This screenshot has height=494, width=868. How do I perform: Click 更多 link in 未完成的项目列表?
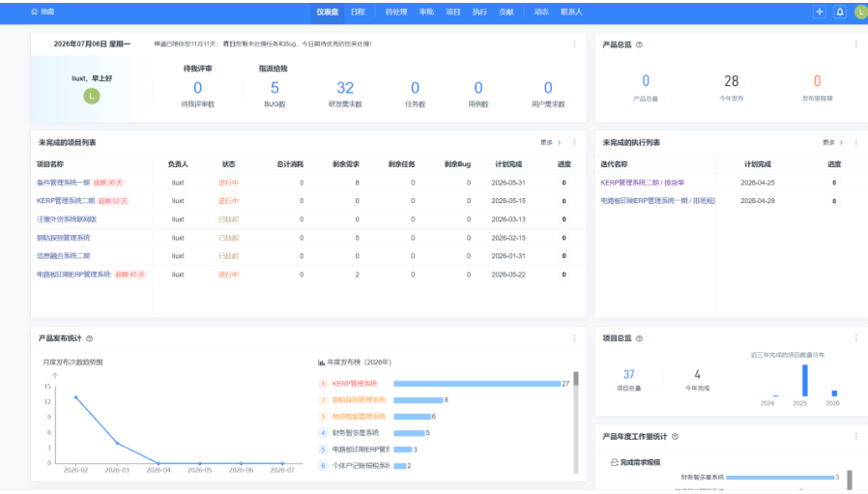tap(550, 143)
